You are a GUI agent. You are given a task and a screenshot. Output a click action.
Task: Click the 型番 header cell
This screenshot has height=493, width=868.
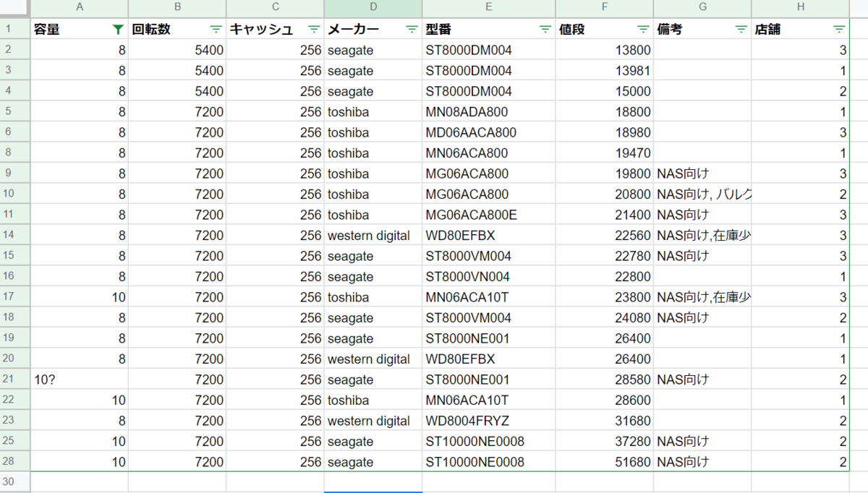pos(489,30)
